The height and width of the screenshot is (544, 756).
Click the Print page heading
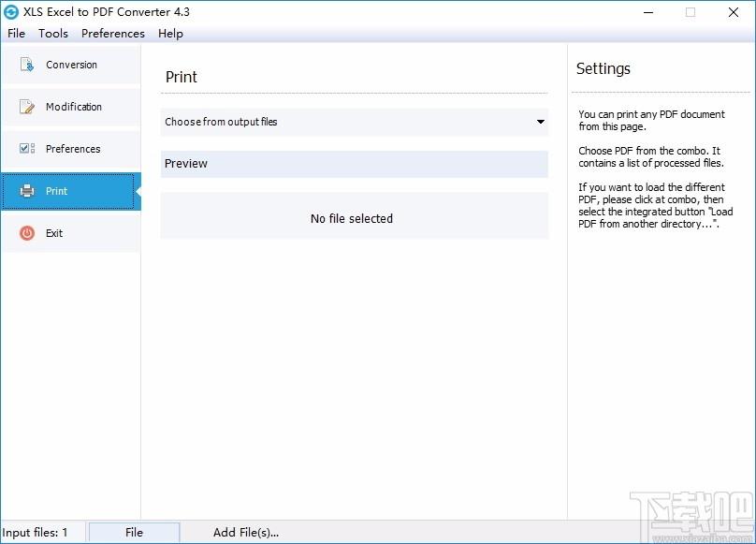(x=182, y=77)
